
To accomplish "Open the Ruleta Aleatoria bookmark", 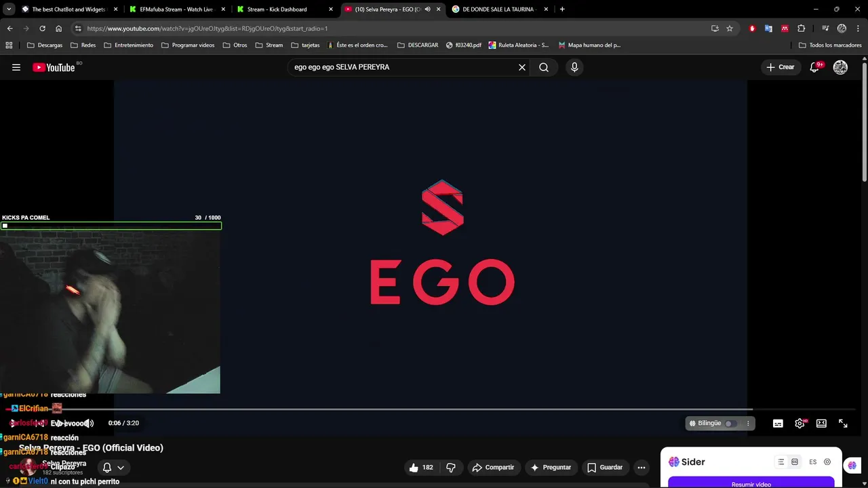I will click(519, 45).
